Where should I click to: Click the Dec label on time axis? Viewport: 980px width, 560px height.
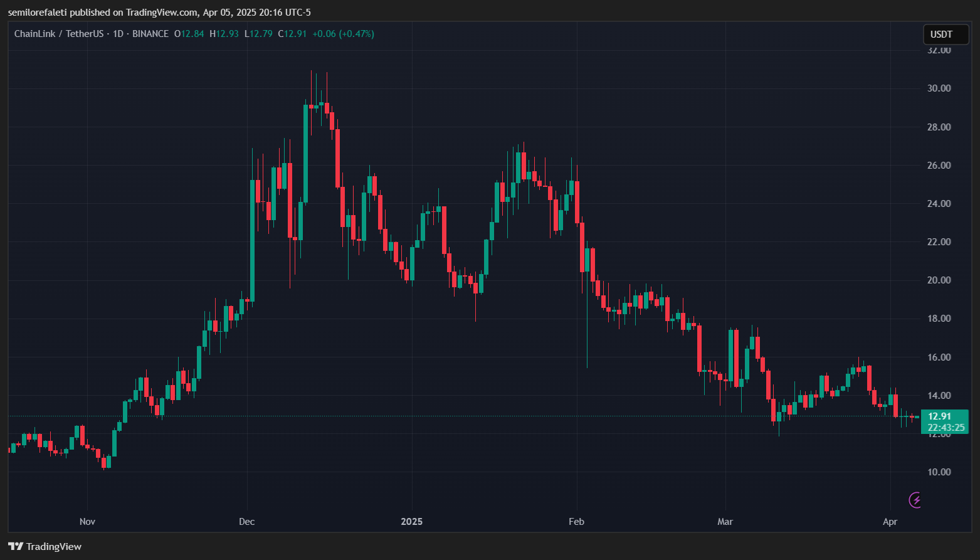(247, 522)
